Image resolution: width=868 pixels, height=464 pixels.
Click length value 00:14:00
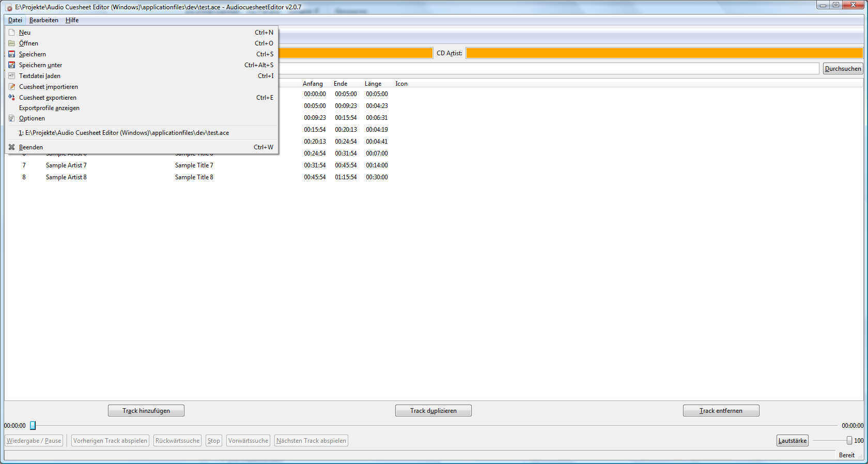tap(377, 165)
